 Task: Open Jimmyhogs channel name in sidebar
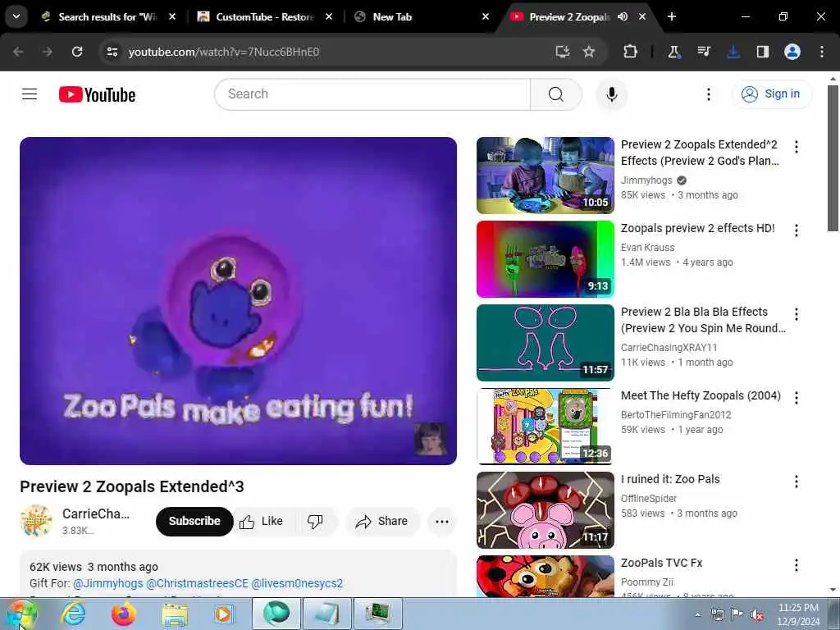pyautogui.click(x=646, y=180)
